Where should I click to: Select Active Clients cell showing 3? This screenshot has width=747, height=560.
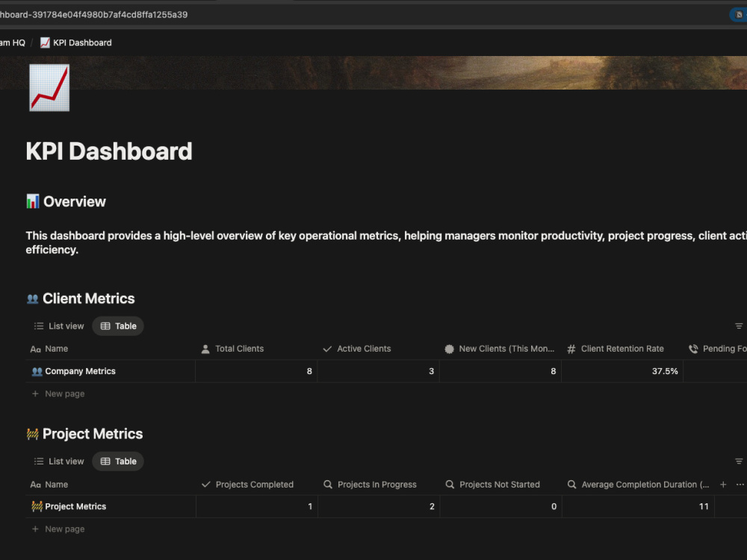click(x=378, y=371)
